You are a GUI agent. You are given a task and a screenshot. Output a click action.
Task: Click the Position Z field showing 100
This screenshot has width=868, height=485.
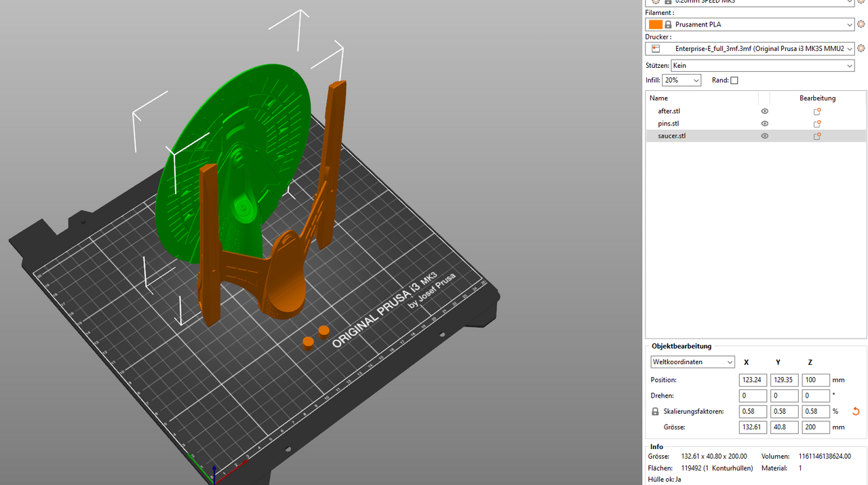pyautogui.click(x=816, y=380)
